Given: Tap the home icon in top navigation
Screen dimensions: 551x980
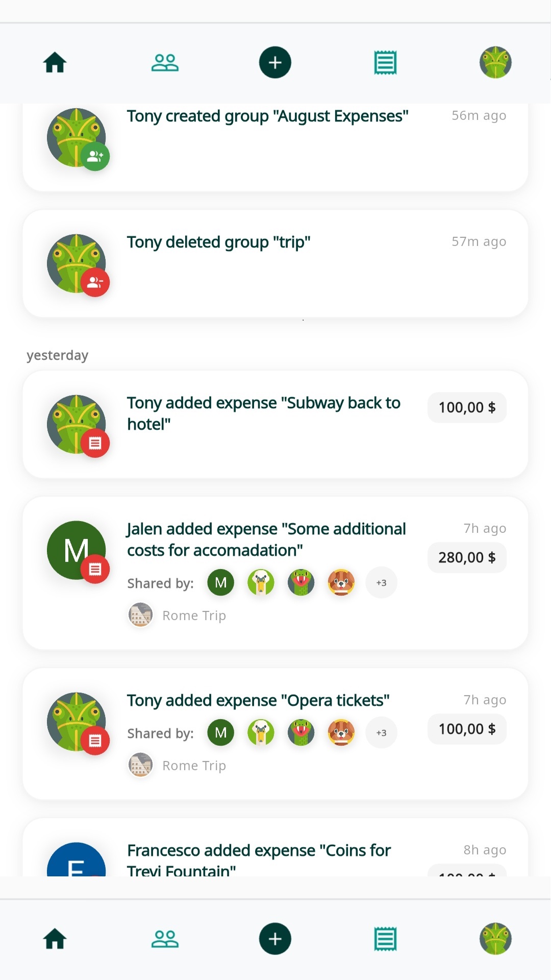Looking at the screenshot, I should (55, 63).
